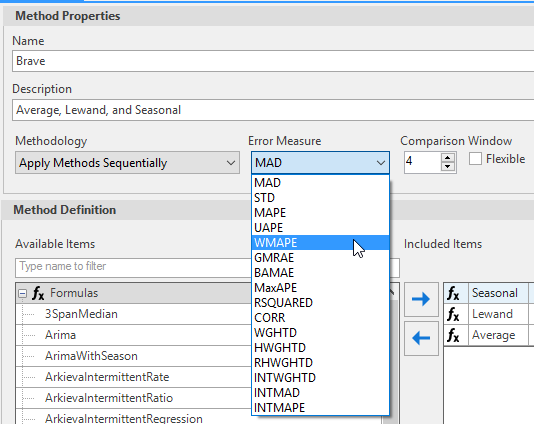
Task: Choose RSQUARED error measure
Action: [x=320, y=303]
